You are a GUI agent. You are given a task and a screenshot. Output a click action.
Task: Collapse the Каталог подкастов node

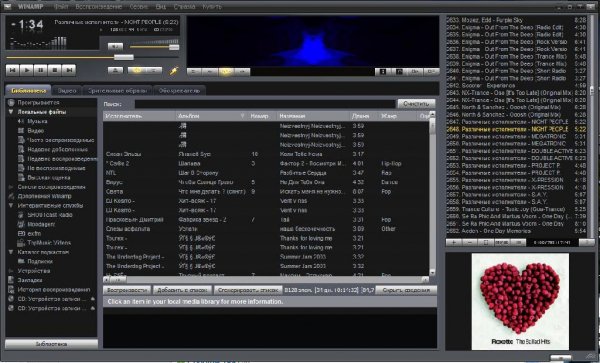click(11, 252)
